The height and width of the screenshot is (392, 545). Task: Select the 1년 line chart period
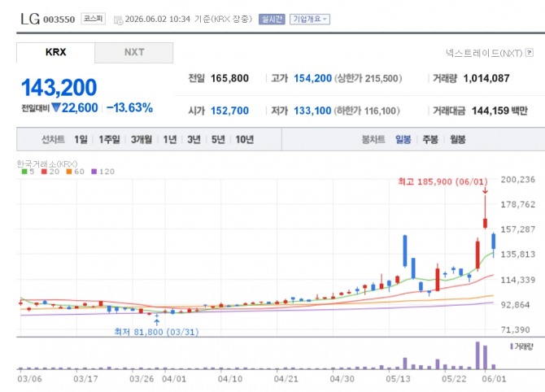pyautogui.click(x=170, y=139)
